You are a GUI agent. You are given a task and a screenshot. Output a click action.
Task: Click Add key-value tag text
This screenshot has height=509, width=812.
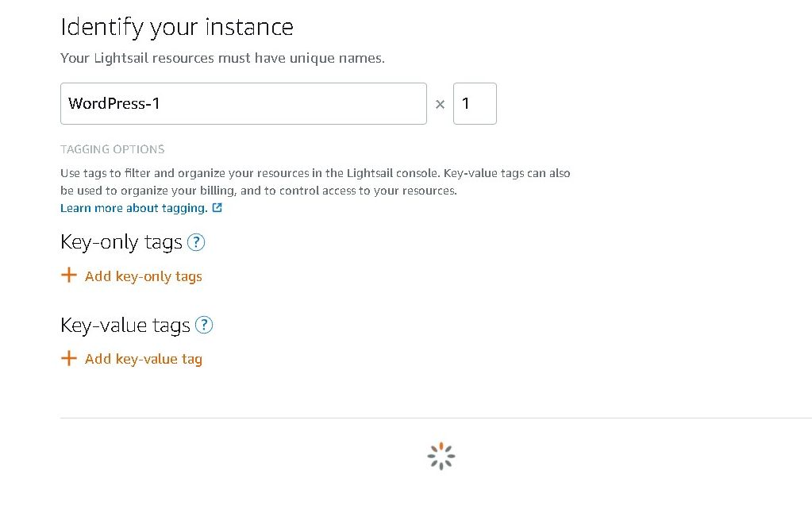144,359
